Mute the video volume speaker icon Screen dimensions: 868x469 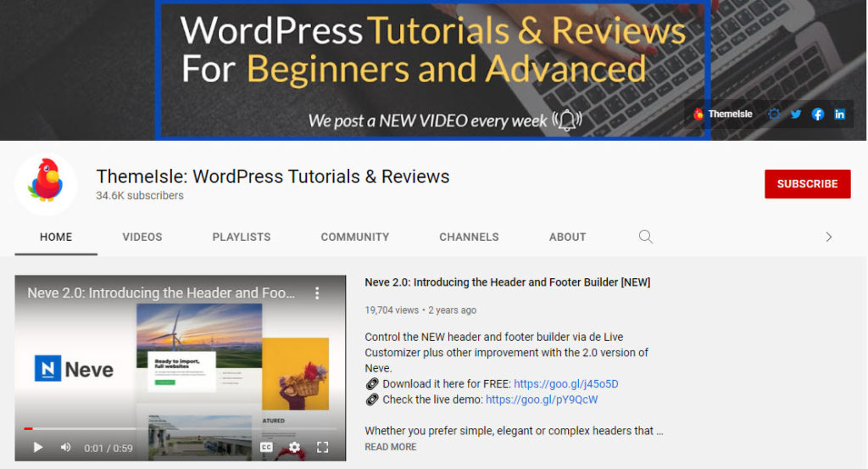(65, 447)
